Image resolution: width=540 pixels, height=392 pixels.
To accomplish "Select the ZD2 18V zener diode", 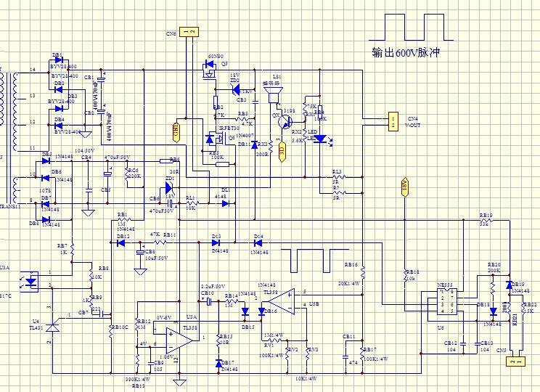I will tap(237, 90).
